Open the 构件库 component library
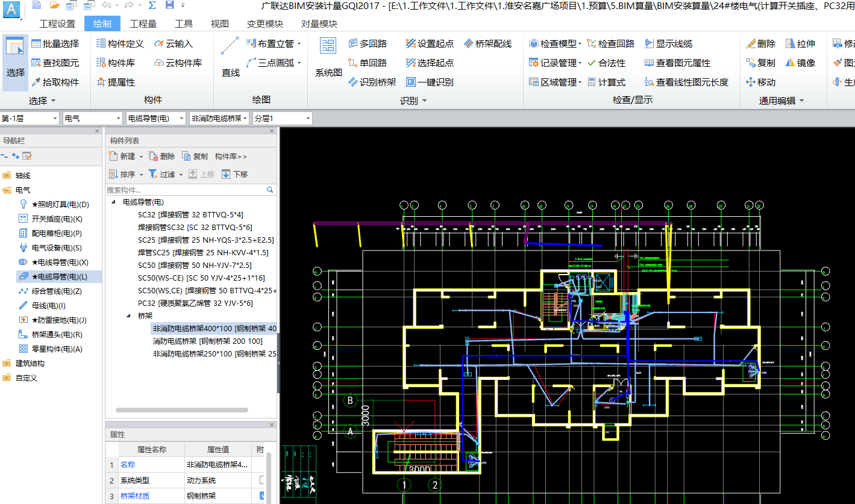The width and height of the screenshot is (855, 504). (116, 63)
